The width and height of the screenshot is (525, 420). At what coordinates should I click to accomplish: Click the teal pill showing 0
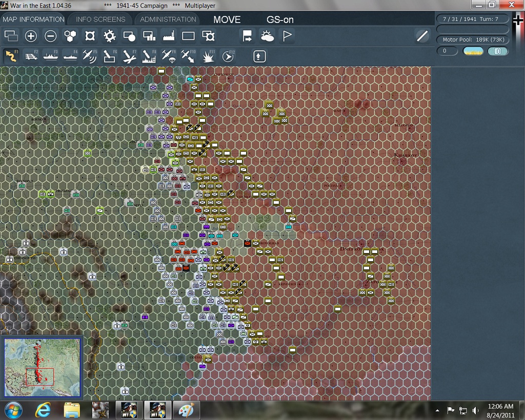point(498,51)
